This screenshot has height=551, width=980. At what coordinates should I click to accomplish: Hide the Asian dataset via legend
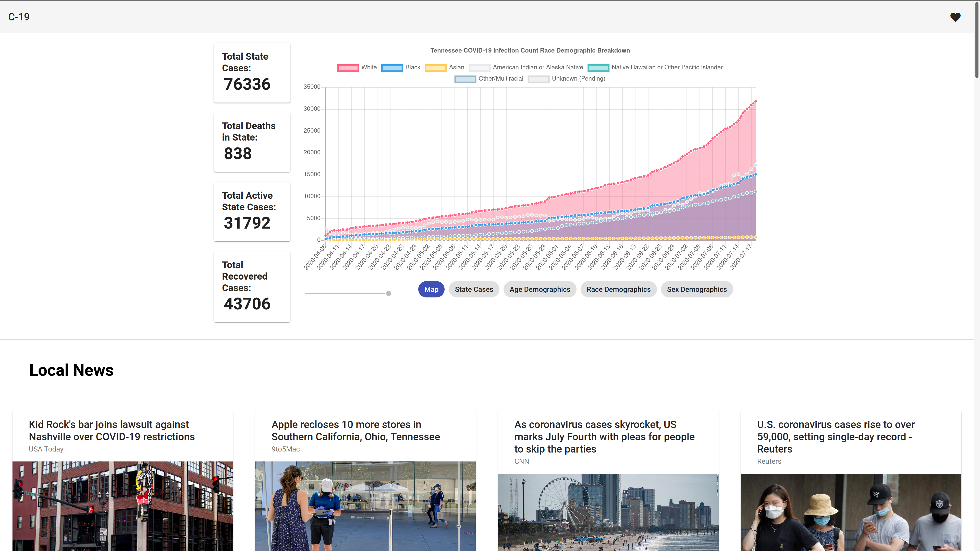436,68
